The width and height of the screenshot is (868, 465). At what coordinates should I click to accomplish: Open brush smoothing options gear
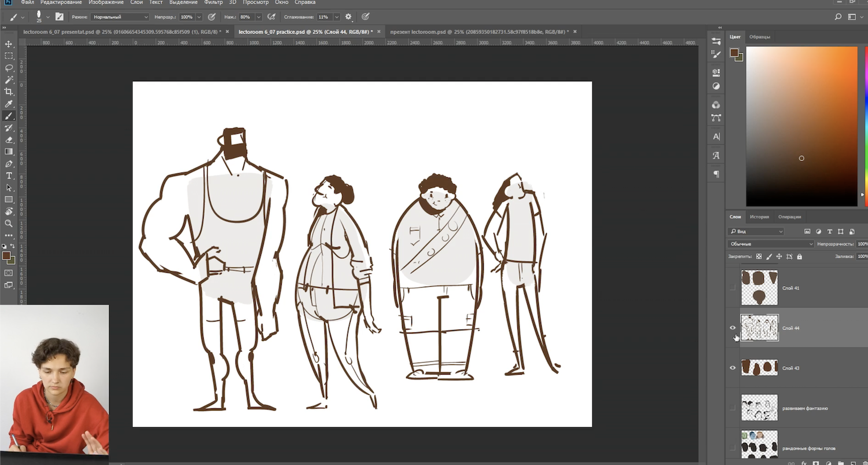[x=348, y=17]
